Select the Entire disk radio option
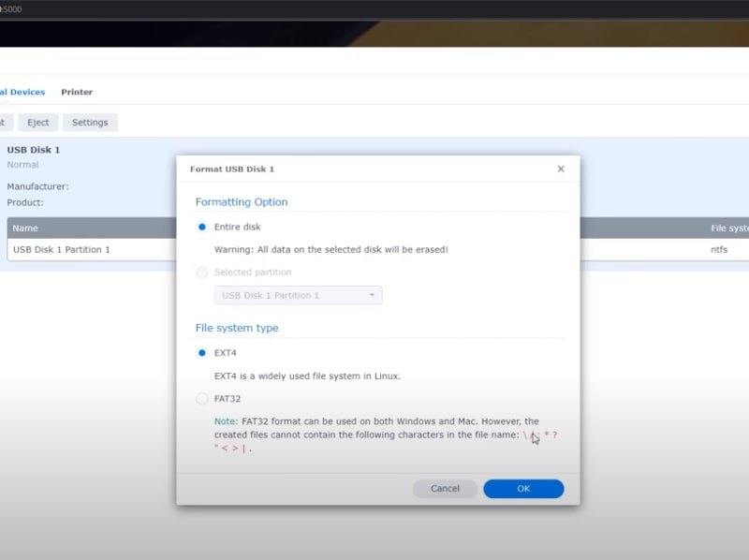749x560 pixels. point(202,227)
